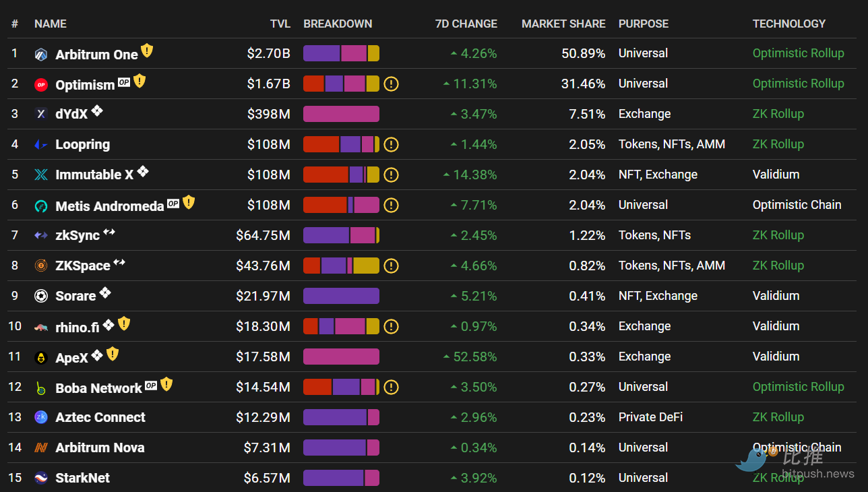This screenshot has height=492, width=868.
Task: Sort by the 7D CHANGE column header
Action: pyautogui.click(x=466, y=24)
